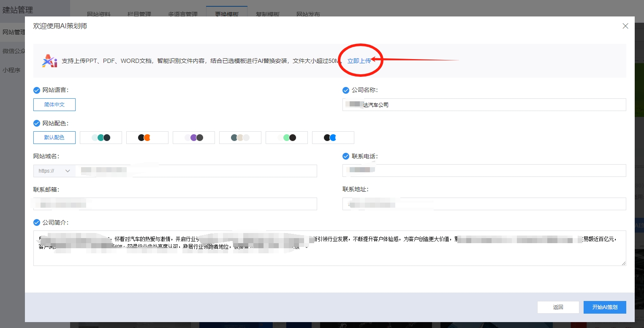Select the 简体中文 language option
The width and height of the screenshot is (644, 328).
click(x=54, y=105)
